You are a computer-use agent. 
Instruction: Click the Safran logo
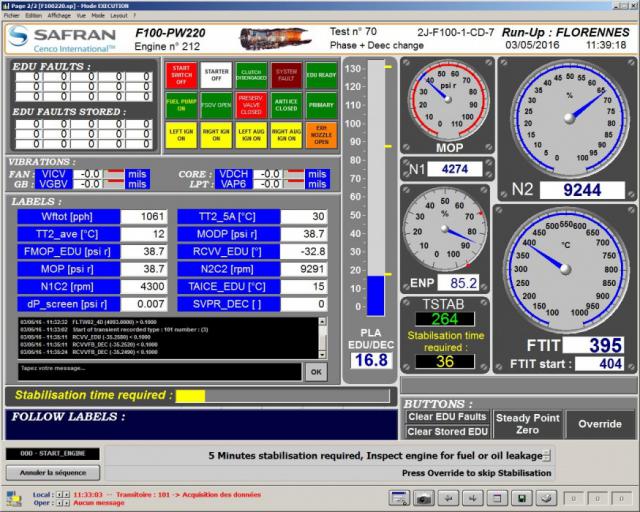point(62,39)
